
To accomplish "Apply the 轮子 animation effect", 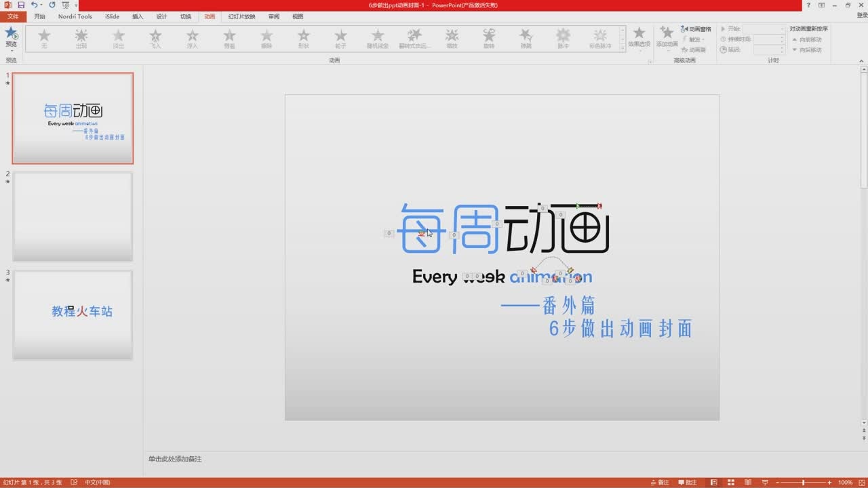I will [341, 39].
